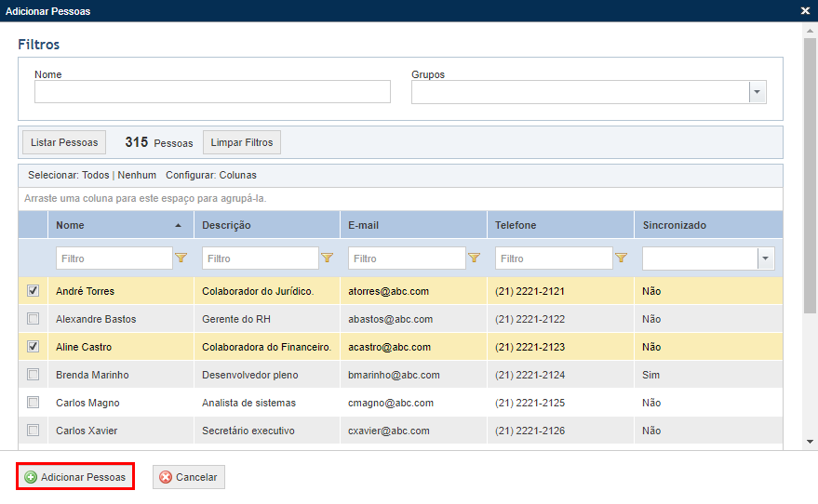Check the Brenda Marinho checkbox
This screenshot has height=504, width=818.
pyautogui.click(x=33, y=375)
